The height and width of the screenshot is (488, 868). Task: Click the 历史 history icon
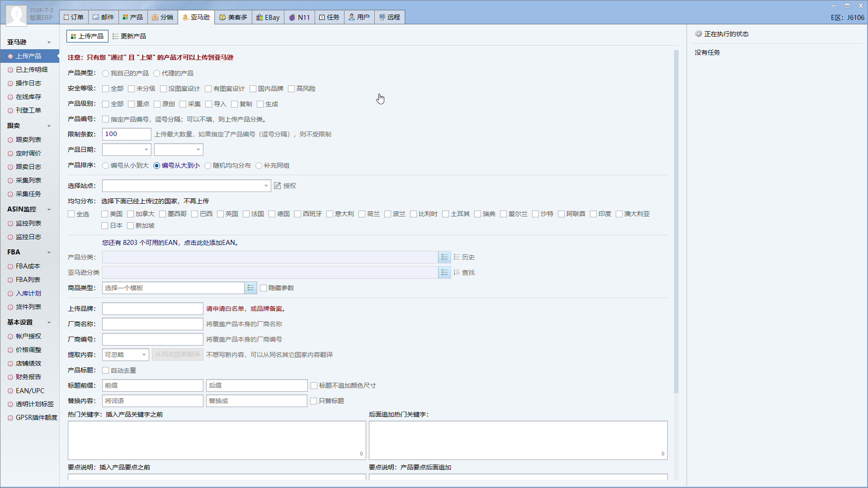[457, 257]
